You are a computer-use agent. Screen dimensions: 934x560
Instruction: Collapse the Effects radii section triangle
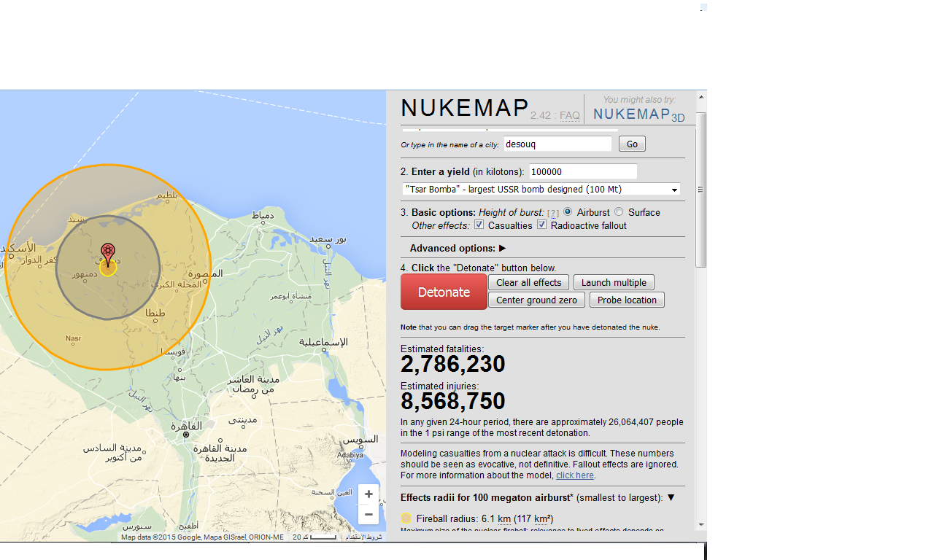click(x=671, y=497)
